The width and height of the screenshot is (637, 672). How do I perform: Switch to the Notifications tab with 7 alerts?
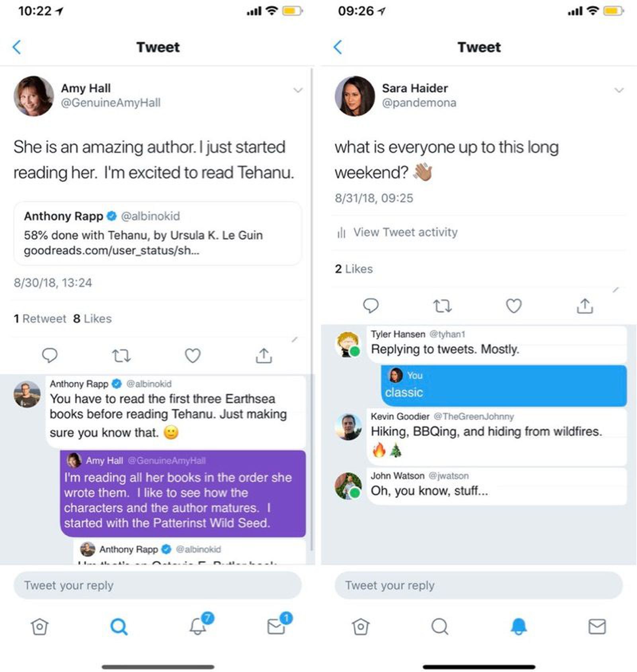click(198, 626)
